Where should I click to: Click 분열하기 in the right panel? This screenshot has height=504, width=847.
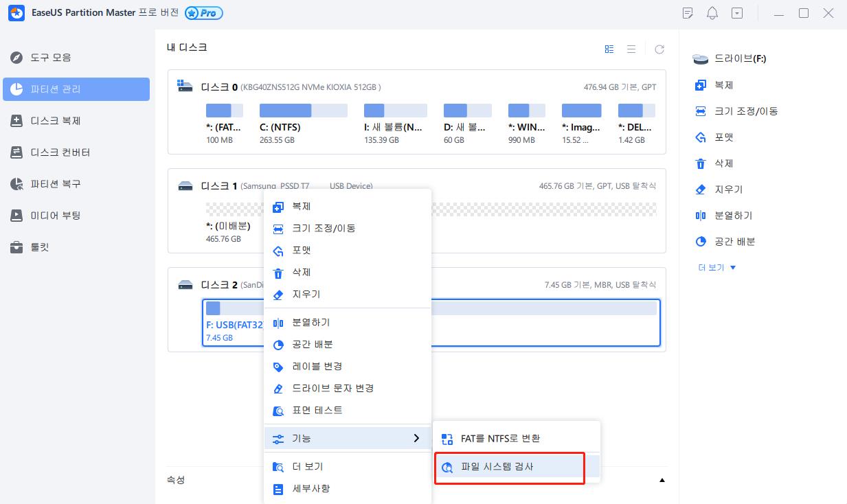coord(723,216)
